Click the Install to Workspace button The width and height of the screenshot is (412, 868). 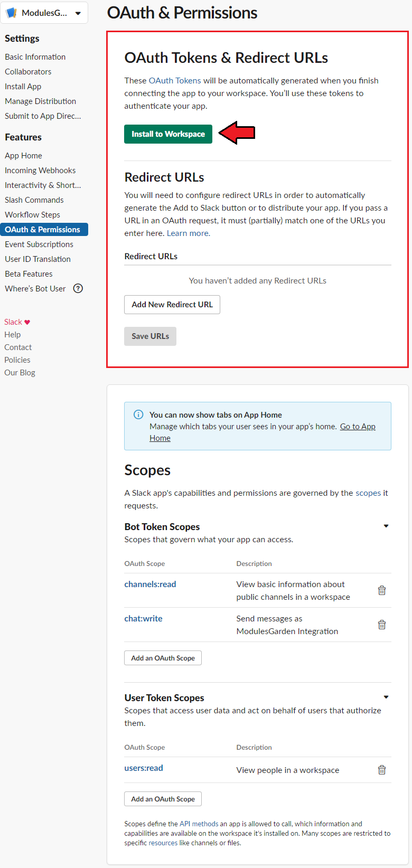[168, 134]
